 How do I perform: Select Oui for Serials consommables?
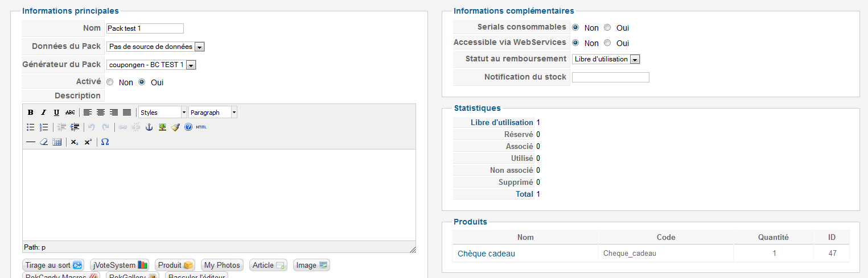click(x=608, y=28)
